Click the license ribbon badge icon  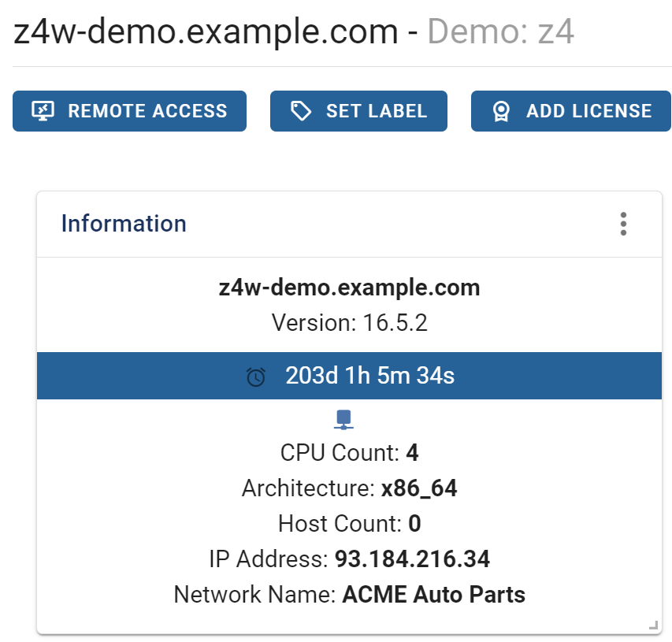pos(501,111)
